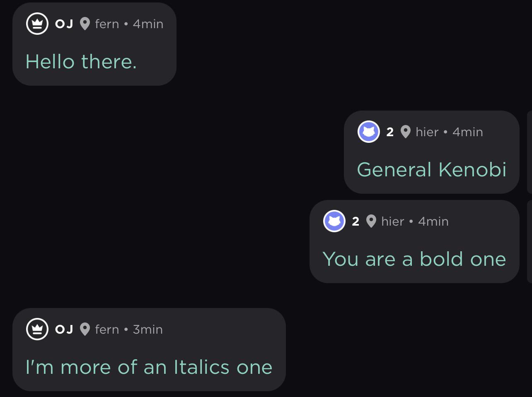Click location pin on "General Kenobi" message

pyautogui.click(x=406, y=132)
